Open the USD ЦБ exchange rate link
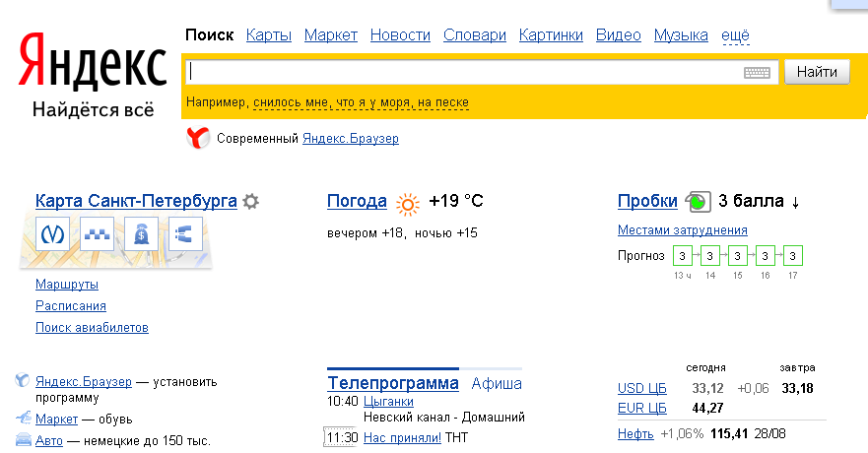Image resolution: width=868 pixels, height=453 pixels. (x=642, y=388)
